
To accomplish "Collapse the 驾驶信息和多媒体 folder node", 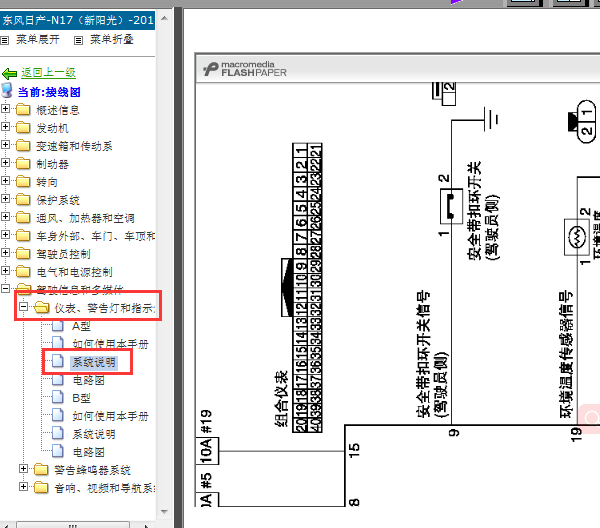I will click(5, 288).
